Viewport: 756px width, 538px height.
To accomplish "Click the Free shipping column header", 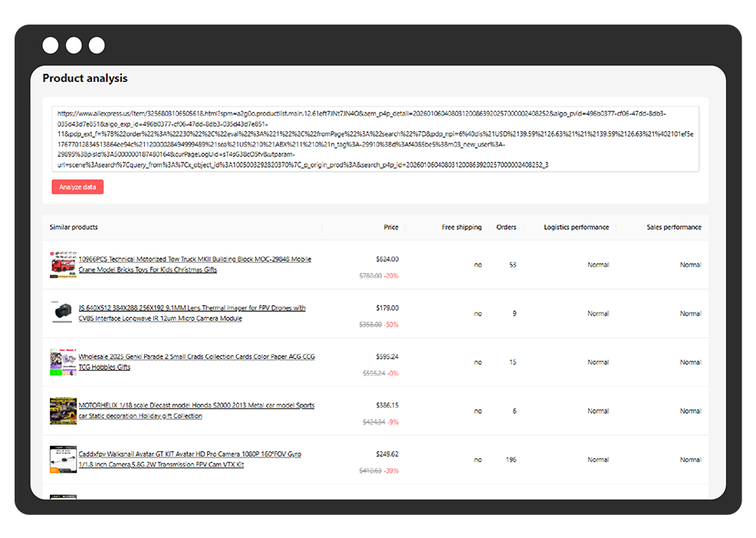I will 462,228.
